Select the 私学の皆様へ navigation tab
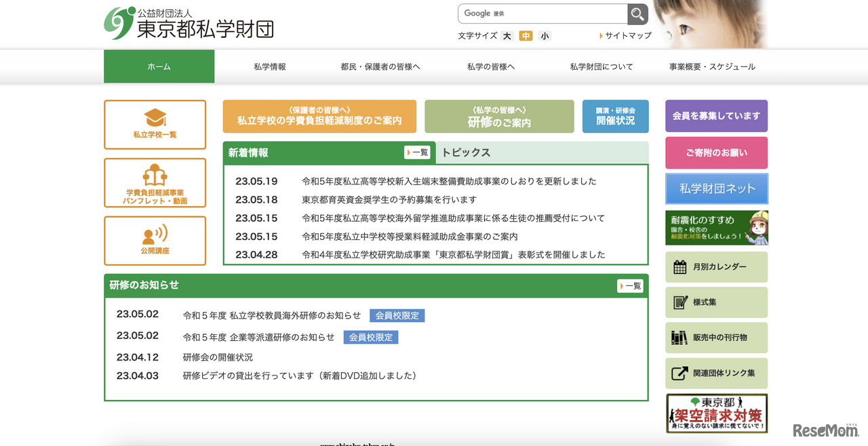This screenshot has height=446, width=868. tap(491, 66)
